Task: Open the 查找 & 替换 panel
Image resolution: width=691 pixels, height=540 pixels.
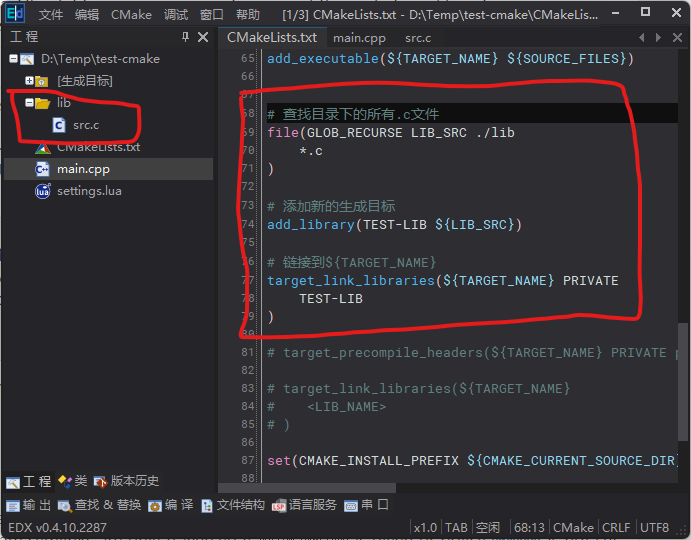Action: pyautogui.click(x=100, y=505)
